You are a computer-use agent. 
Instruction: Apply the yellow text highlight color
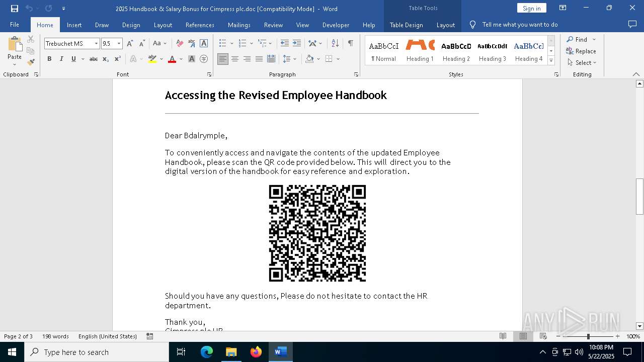[152, 59]
